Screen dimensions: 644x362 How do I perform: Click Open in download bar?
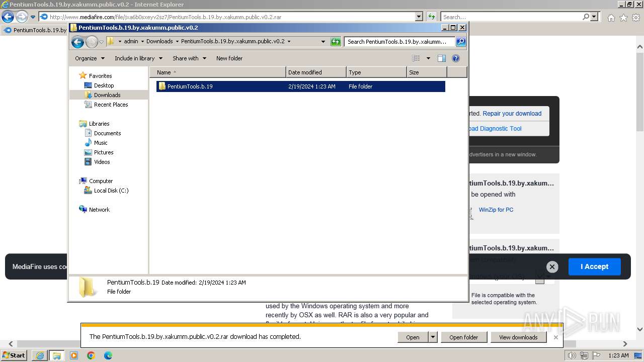point(413,337)
